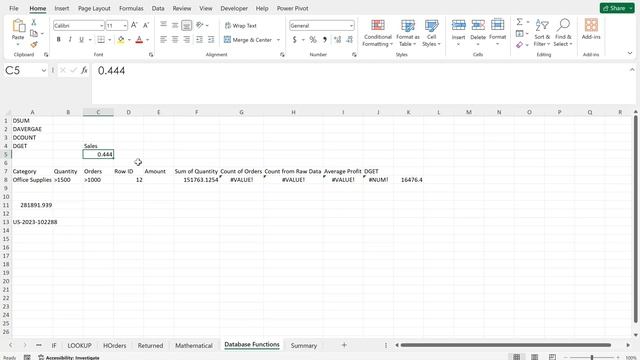The width and height of the screenshot is (640, 360).
Task: Align text to top
Action: pyautogui.click(x=163, y=25)
